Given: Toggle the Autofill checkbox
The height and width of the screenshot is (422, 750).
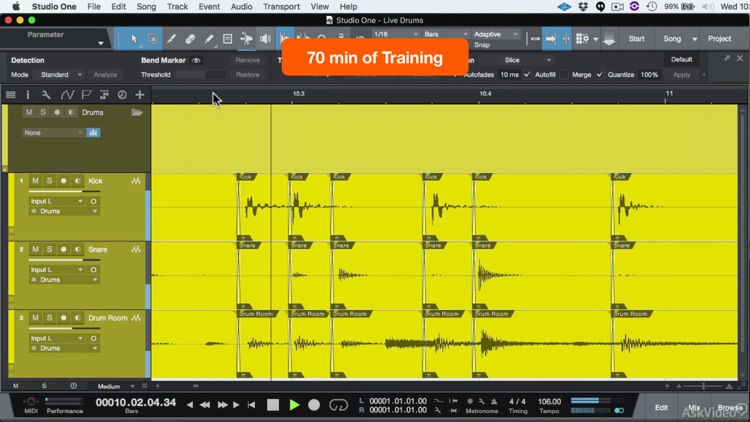Looking at the screenshot, I should tap(527, 75).
